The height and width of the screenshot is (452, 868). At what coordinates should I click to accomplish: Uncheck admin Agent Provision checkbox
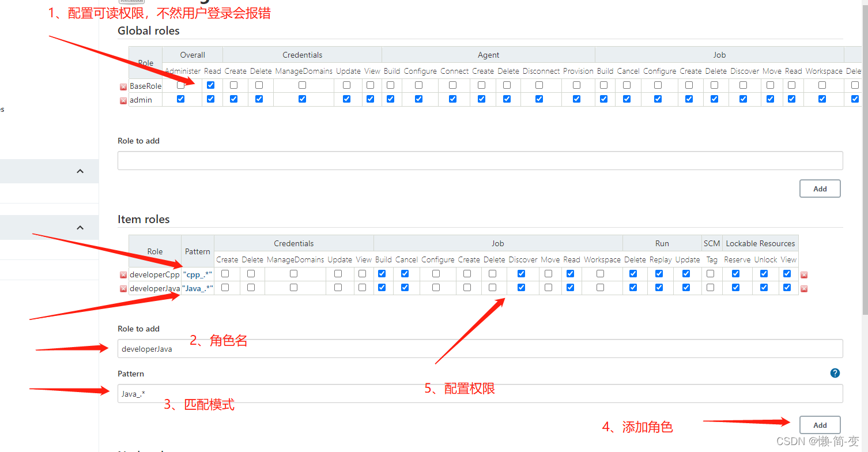click(577, 99)
